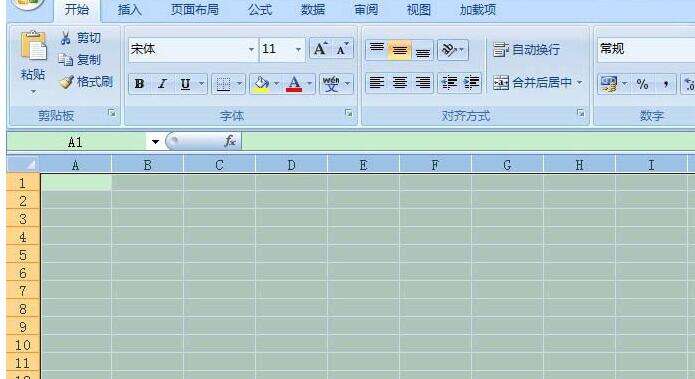Click Merge and Center 合并后居中
The height and width of the screenshot is (379, 695).
click(532, 83)
